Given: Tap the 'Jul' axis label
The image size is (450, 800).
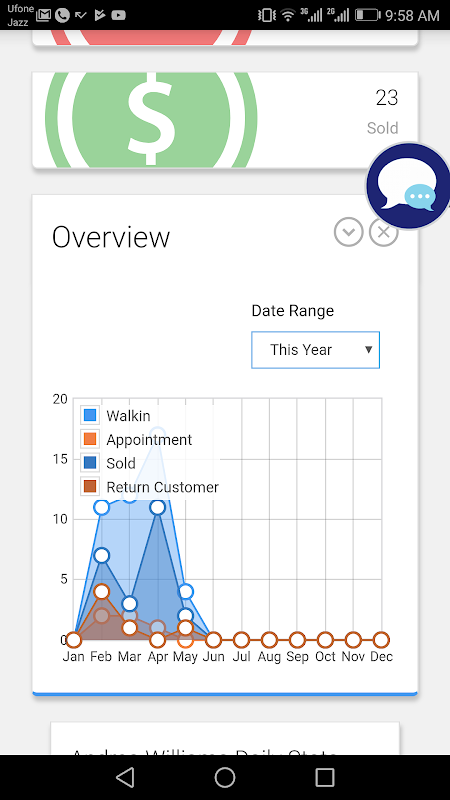Looking at the screenshot, I should (x=241, y=657).
